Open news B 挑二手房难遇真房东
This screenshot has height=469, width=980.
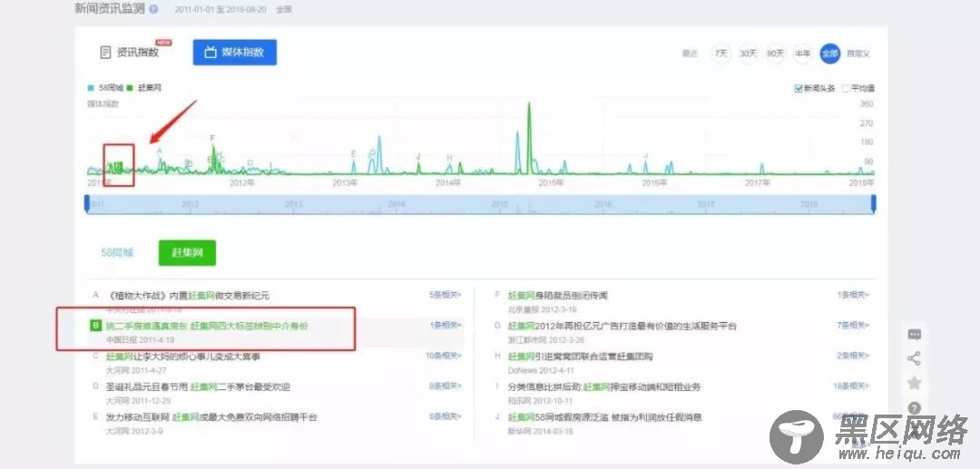click(x=207, y=326)
